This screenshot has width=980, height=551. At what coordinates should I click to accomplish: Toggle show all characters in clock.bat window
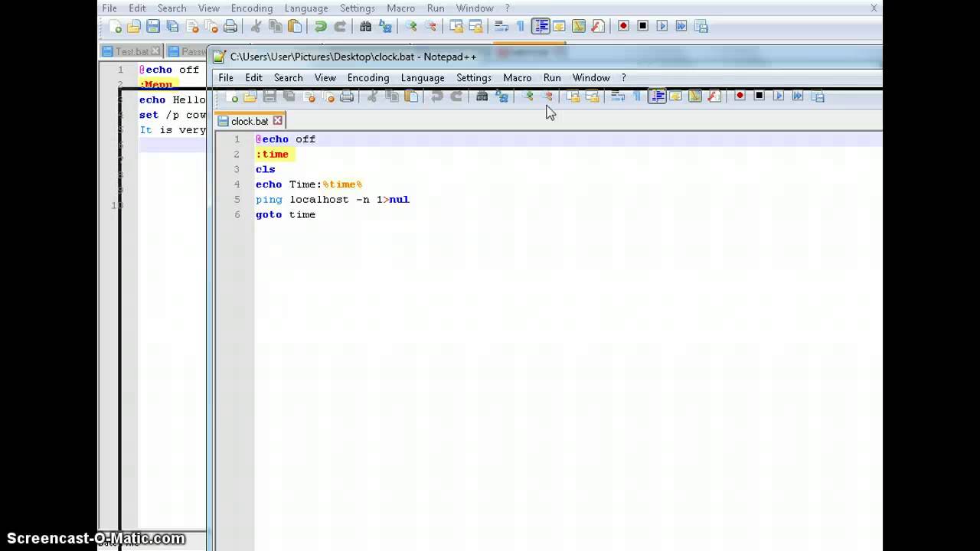[x=636, y=96]
